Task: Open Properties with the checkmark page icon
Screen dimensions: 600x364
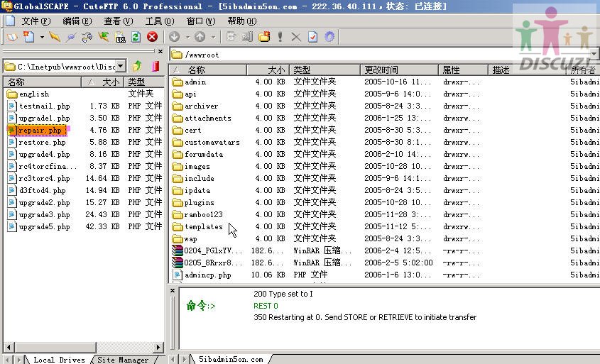Action: point(312,37)
